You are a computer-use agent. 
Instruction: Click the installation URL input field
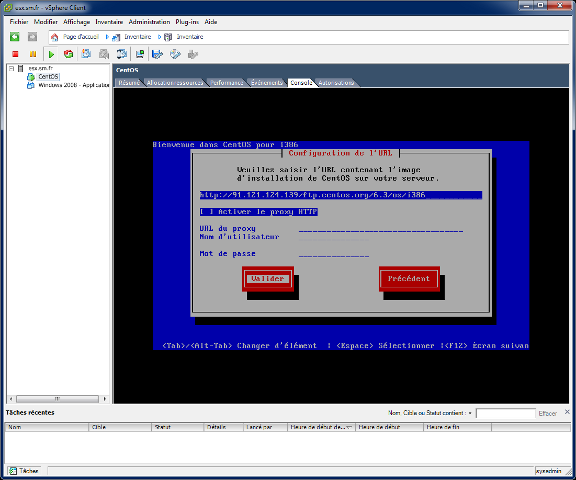(341, 195)
